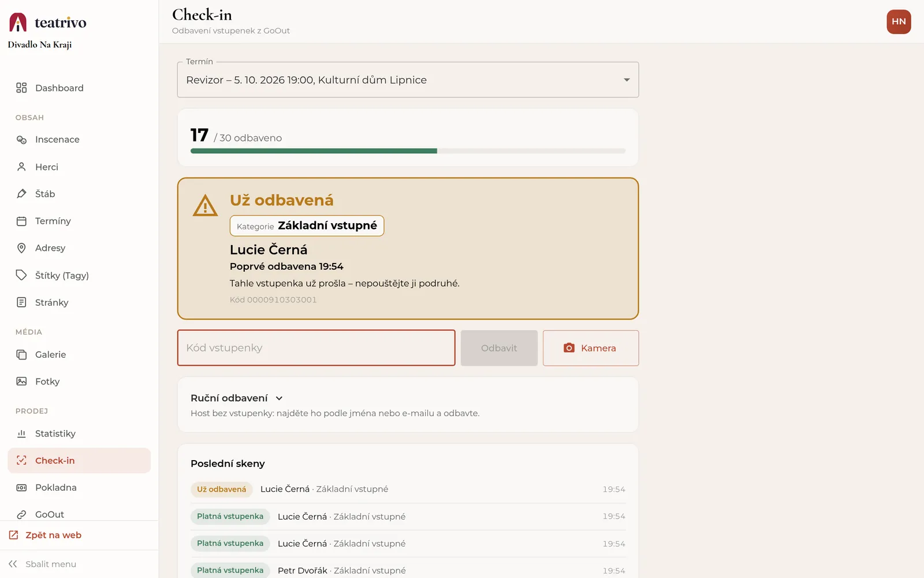This screenshot has width=924, height=578.
Task: Click the Termíny calendar icon
Action: click(21, 221)
